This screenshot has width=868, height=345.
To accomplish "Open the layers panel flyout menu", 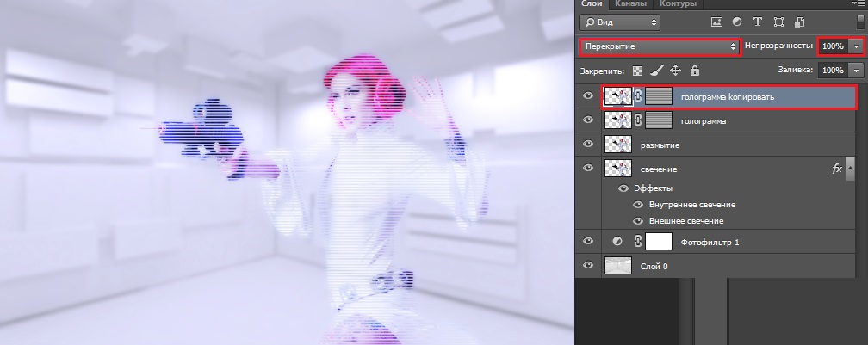I will point(859,3).
